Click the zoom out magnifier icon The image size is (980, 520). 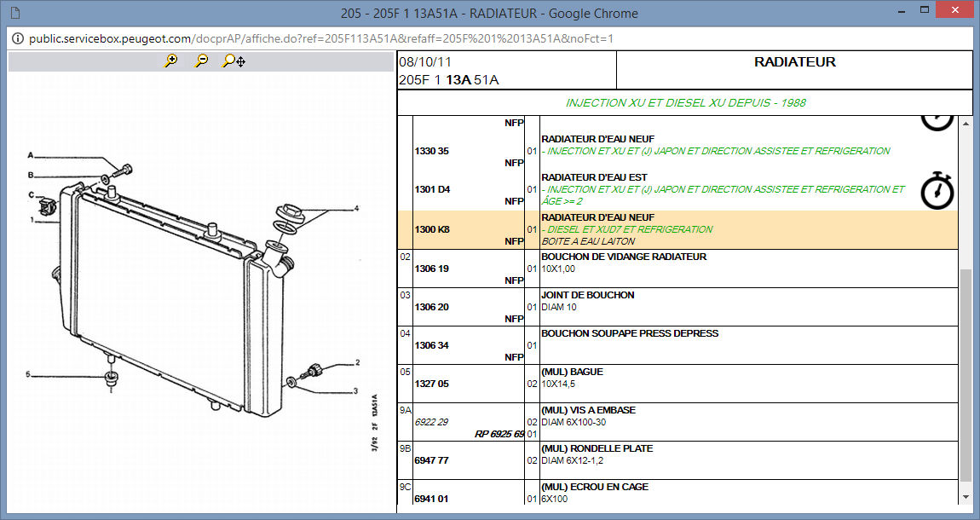tap(202, 61)
